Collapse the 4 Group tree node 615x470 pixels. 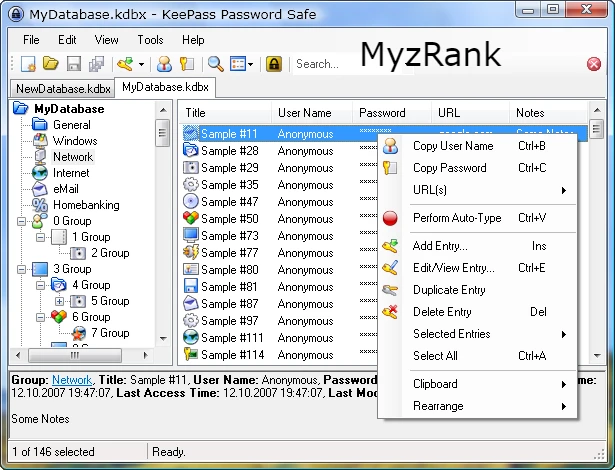(40, 285)
